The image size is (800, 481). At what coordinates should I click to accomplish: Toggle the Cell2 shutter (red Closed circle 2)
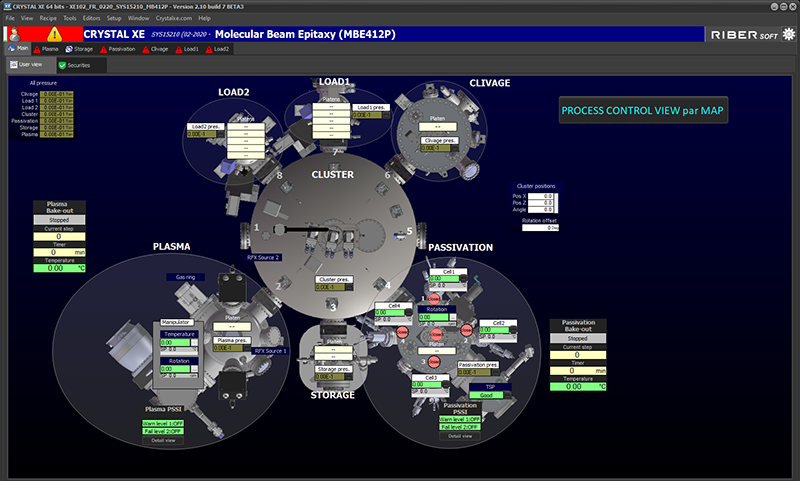(x=466, y=331)
